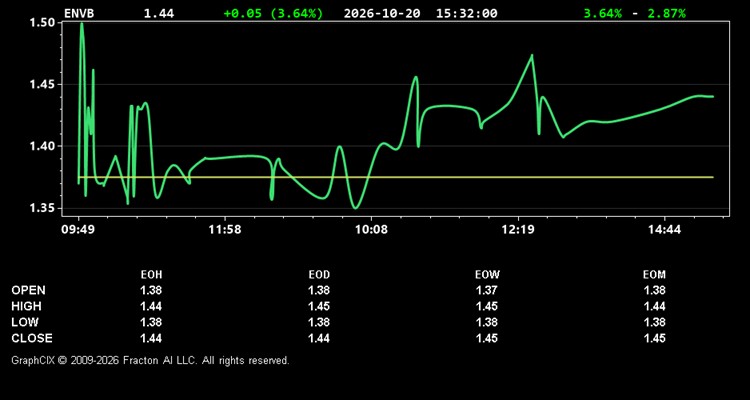Click the 09:49 time axis label
The width and height of the screenshot is (750, 400).
tap(77, 230)
